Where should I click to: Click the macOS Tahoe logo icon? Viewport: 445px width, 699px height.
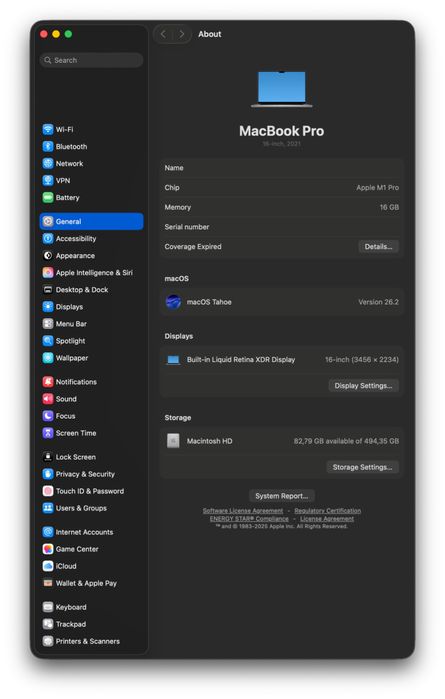coord(173,302)
